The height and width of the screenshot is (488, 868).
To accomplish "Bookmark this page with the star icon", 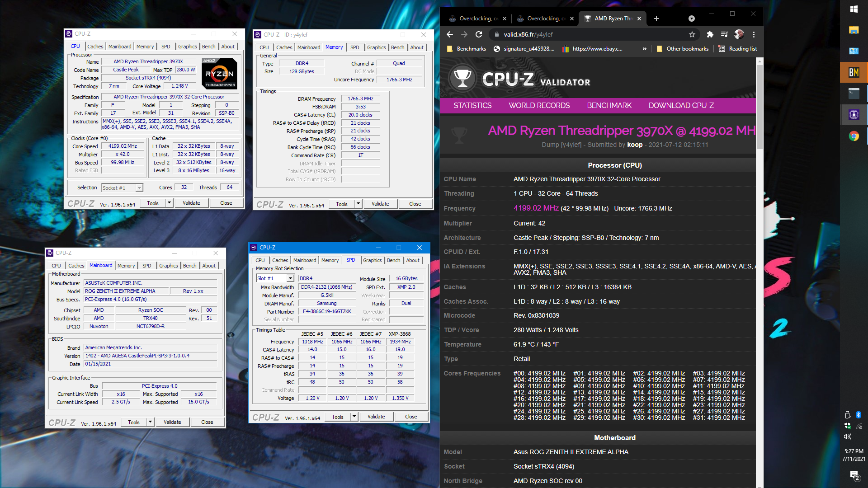I will 692,34.
